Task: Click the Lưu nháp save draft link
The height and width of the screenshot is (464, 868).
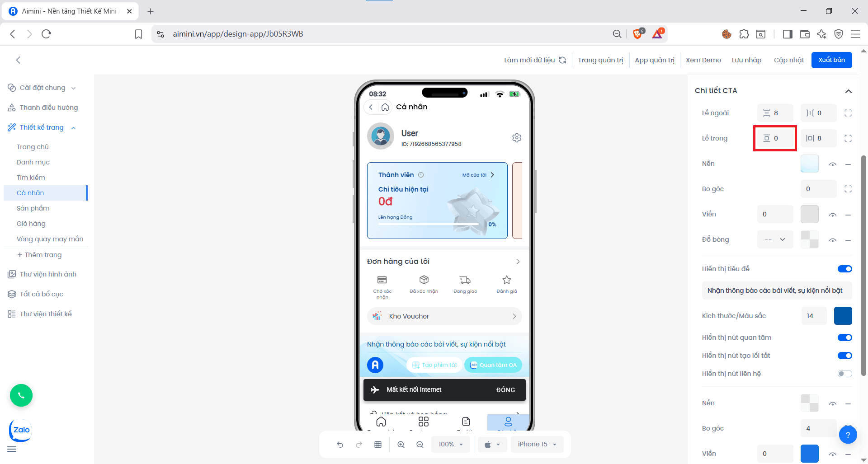Action: click(x=746, y=60)
